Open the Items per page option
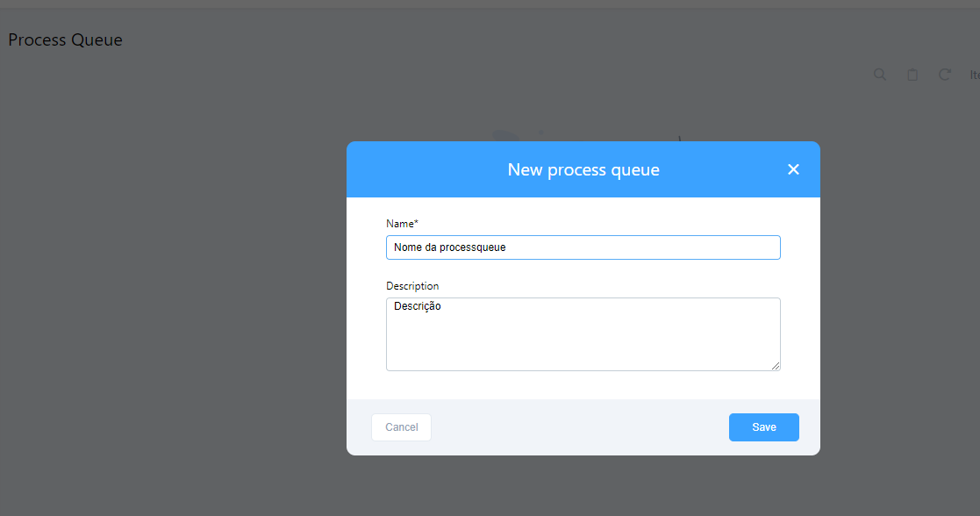Image resolution: width=980 pixels, height=516 pixels. [x=973, y=75]
